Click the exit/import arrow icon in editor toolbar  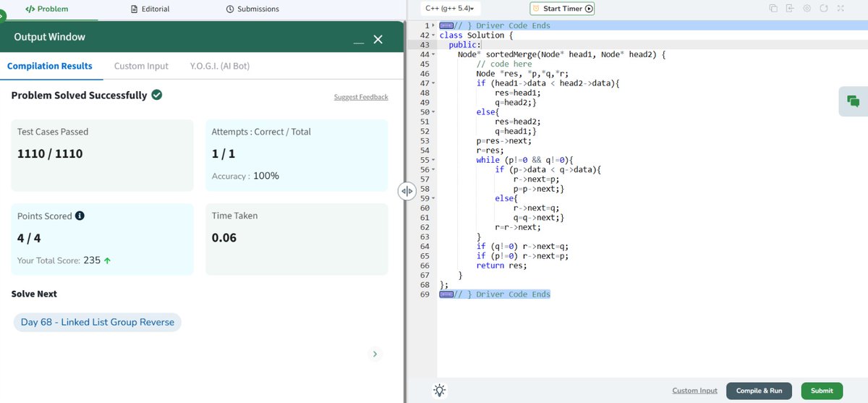tap(790, 9)
